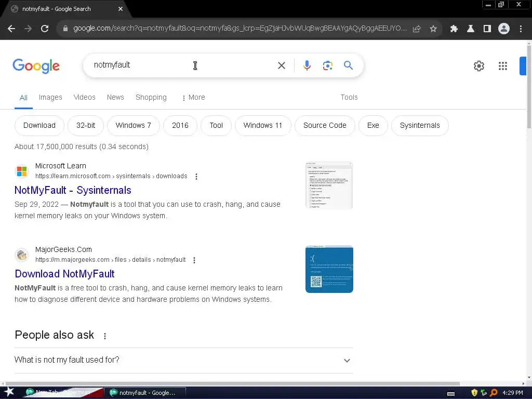Apply the Sysinternals filter chip

click(x=420, y=126)
